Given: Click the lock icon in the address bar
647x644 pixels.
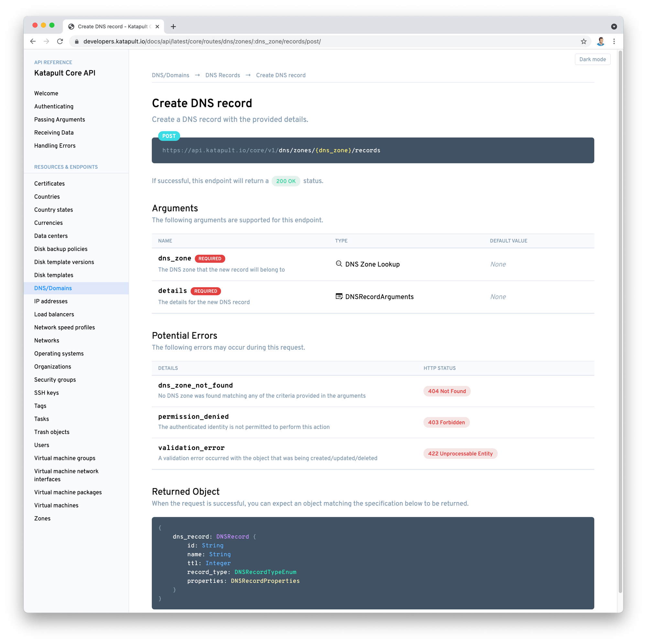Looking at the screenshot, I should 77,41.
